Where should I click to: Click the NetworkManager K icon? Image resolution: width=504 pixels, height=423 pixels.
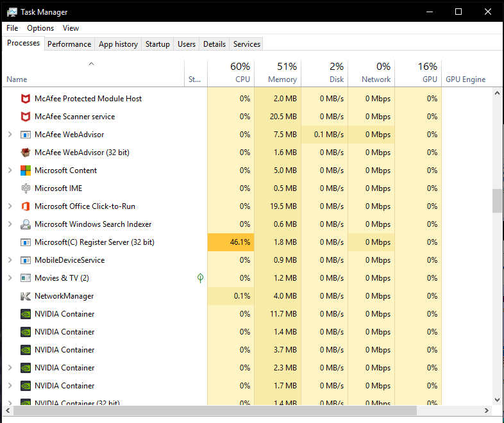click(x=26, y=296)
